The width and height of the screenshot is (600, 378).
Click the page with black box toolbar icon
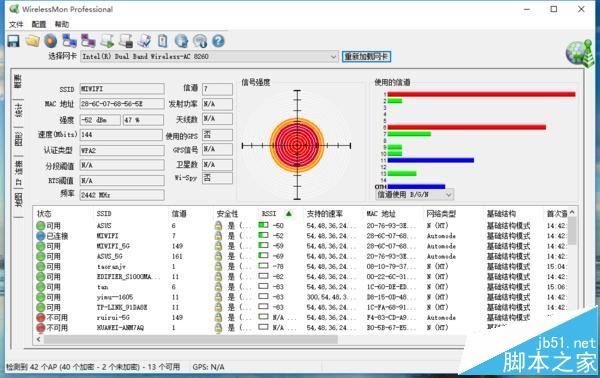(x=126, y=41)
